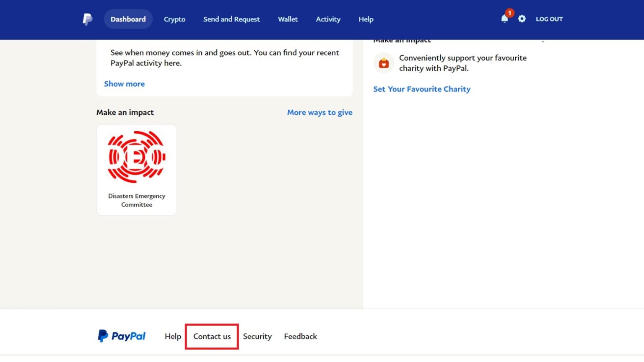Click Contact us in the footer

(x=212, y=336)
